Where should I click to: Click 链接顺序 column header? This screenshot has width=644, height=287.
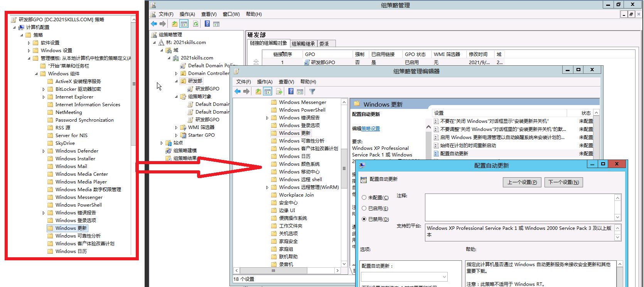283,54
